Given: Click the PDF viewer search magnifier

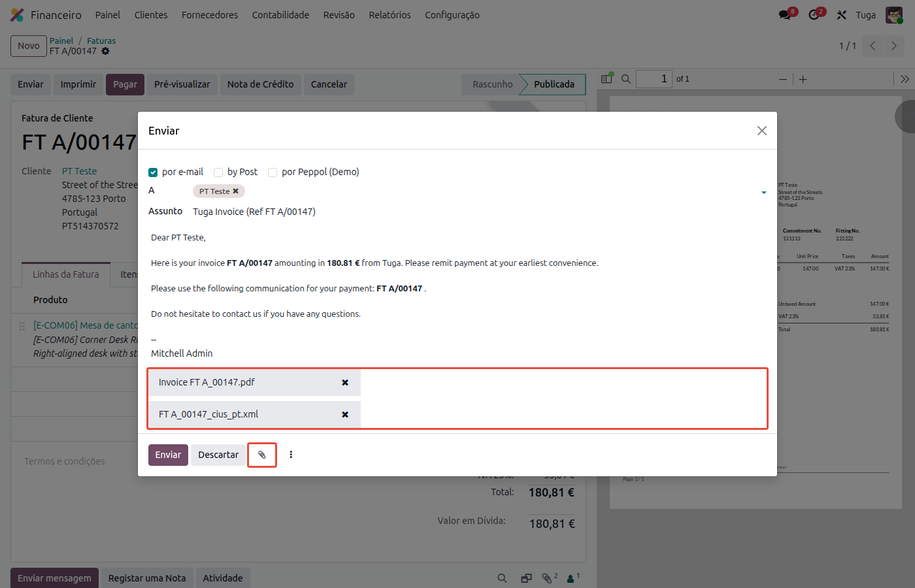Looking at the screenshot, I should 625,79.
